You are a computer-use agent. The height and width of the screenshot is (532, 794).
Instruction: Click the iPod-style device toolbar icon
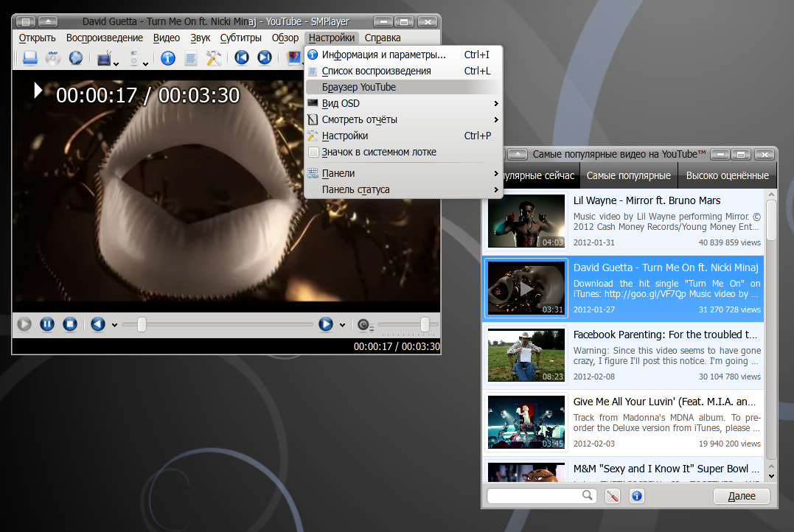pos(133,59)
